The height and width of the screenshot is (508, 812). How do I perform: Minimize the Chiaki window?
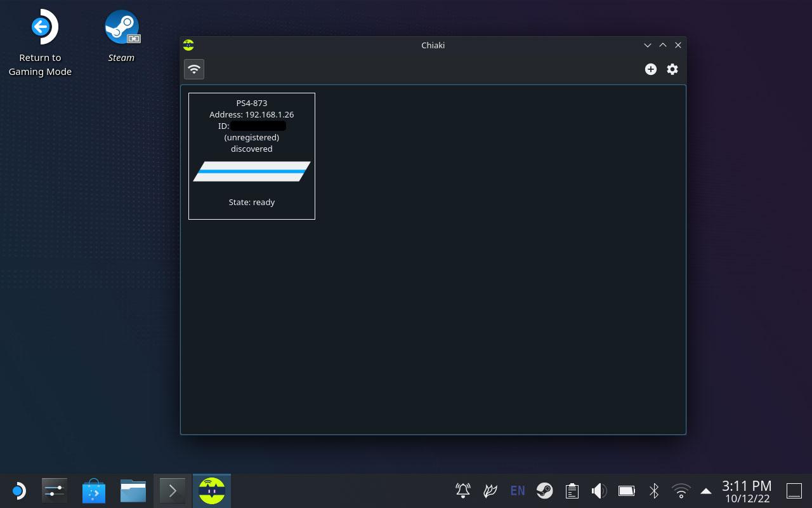(648, 45)
